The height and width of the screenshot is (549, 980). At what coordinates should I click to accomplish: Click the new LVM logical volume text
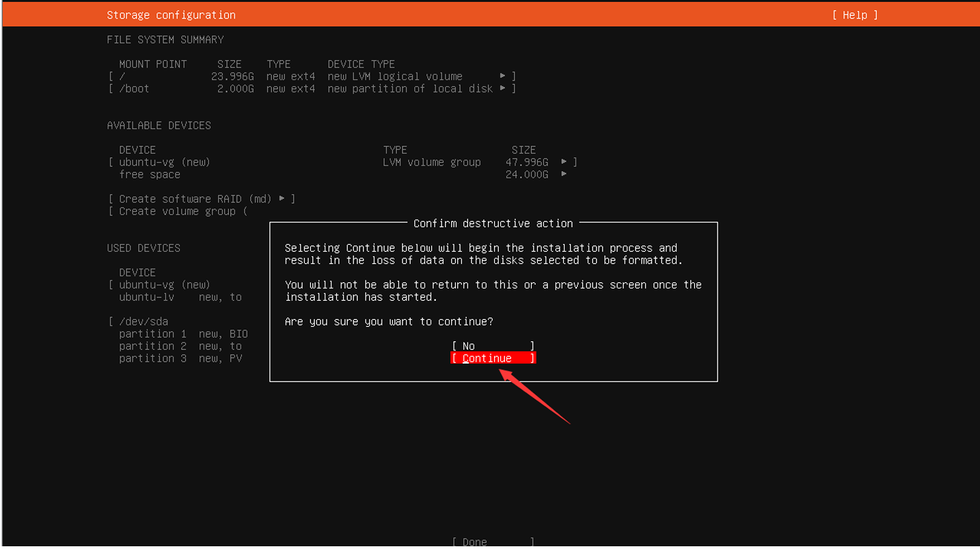point(395,77)
